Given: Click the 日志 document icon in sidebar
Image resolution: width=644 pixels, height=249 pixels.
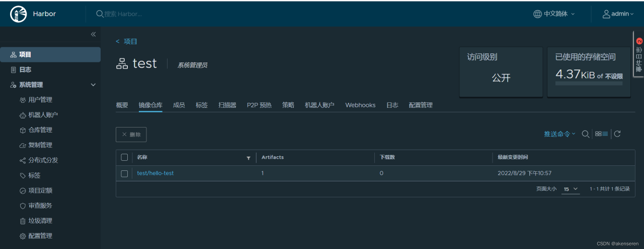Looking at the screenshot, I should click(14, 70).
